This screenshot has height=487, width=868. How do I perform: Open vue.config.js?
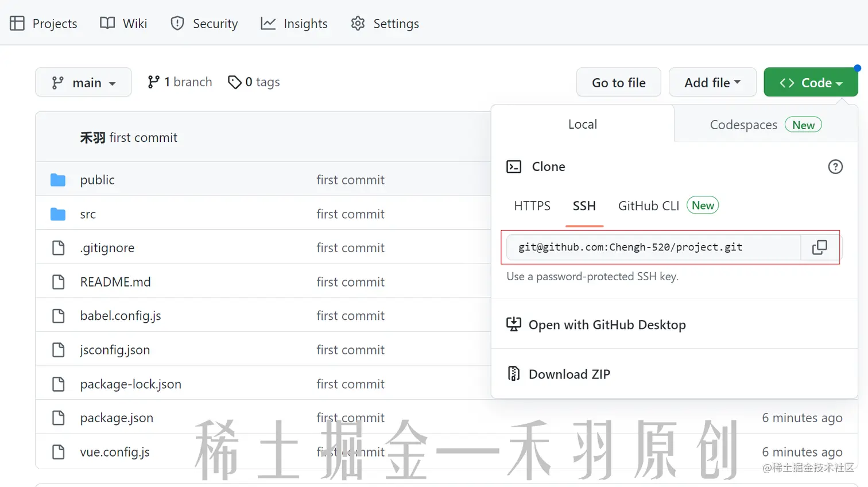pyautogui.click(x=115, y=452)
